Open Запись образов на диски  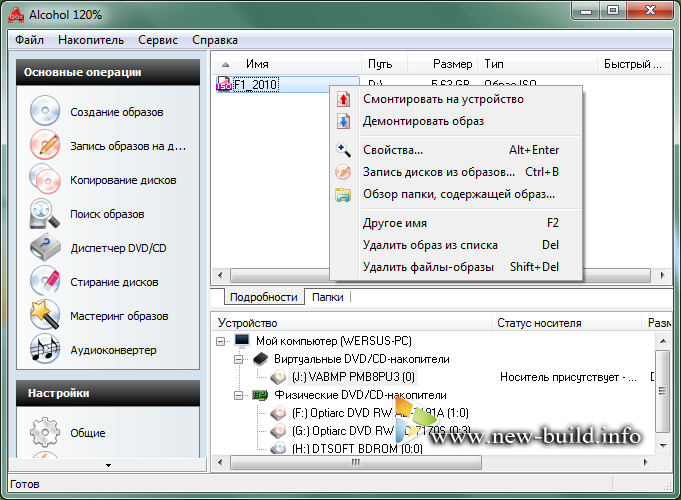[x=128, y=146]
